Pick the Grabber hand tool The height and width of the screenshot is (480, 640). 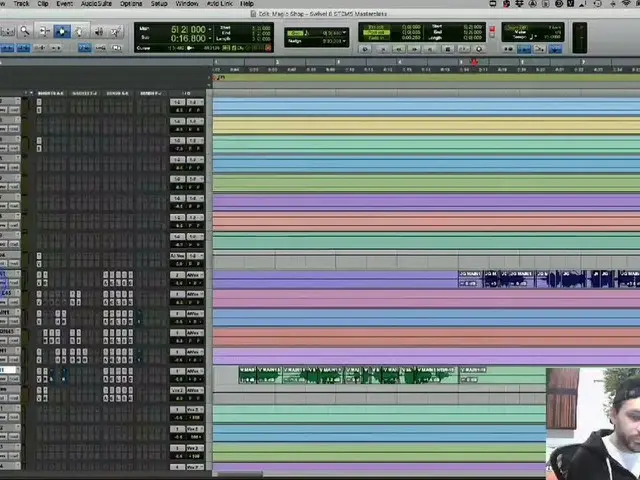(80, 31)
